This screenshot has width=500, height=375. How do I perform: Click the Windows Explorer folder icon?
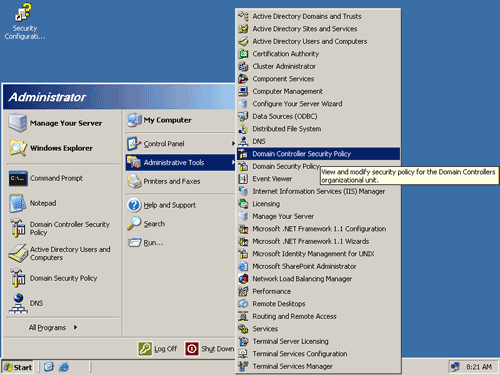(18, 148)
